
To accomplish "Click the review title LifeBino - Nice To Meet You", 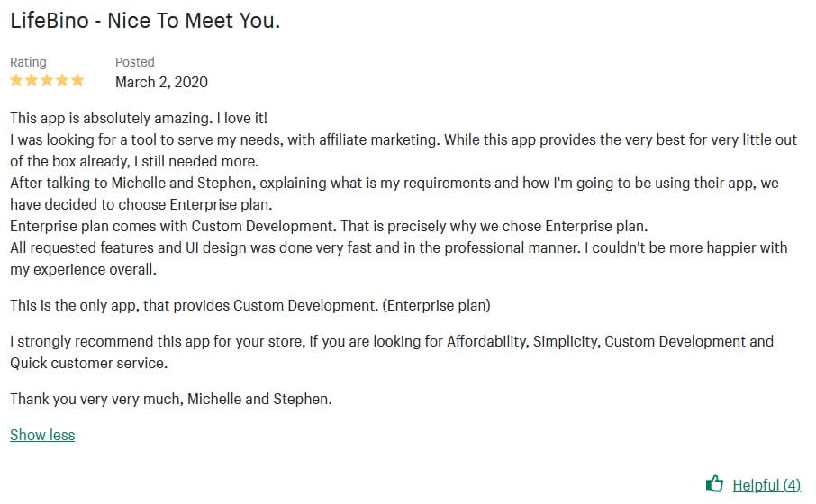I will click(x=145, y=21).
